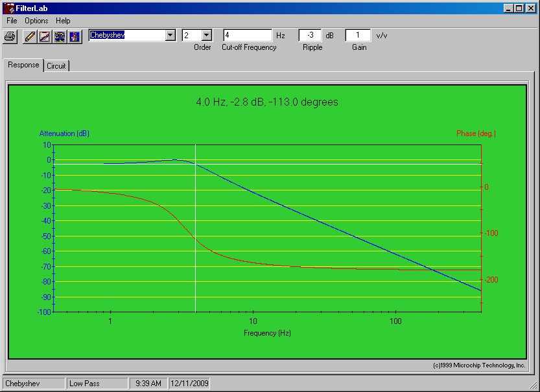Click the 'Phase (deg.)' axis label
Viewport: 540px width, 392px height.
coord(476,133)
